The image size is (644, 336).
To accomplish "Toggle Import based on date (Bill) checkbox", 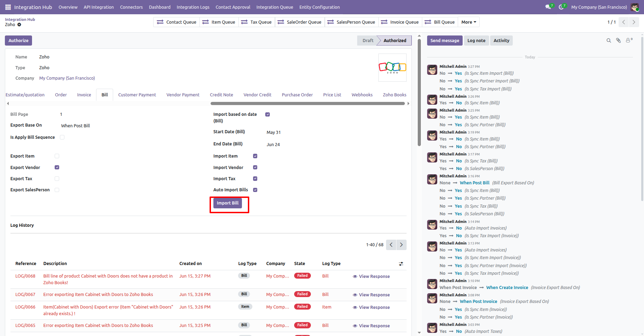I will click(268, 114).
